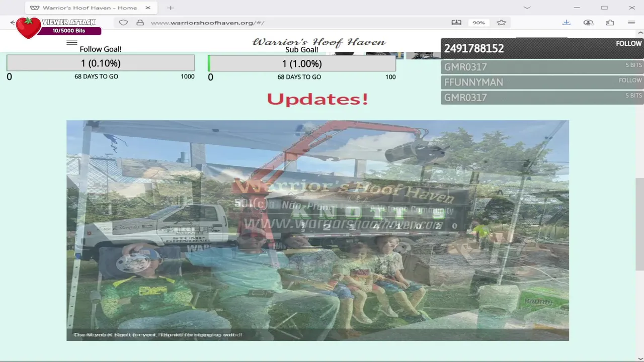Open the extensions puzzle icon

coord(610,23)
